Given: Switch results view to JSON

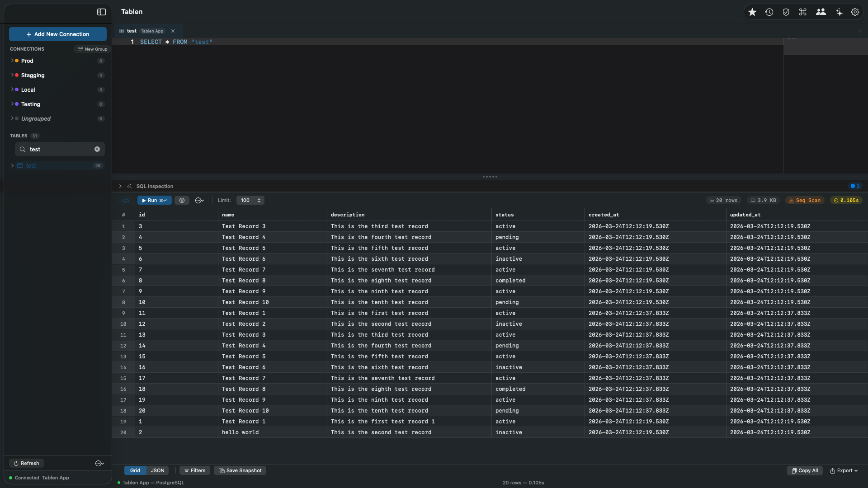Looking at the screenshot, I should tap(157, 470).
